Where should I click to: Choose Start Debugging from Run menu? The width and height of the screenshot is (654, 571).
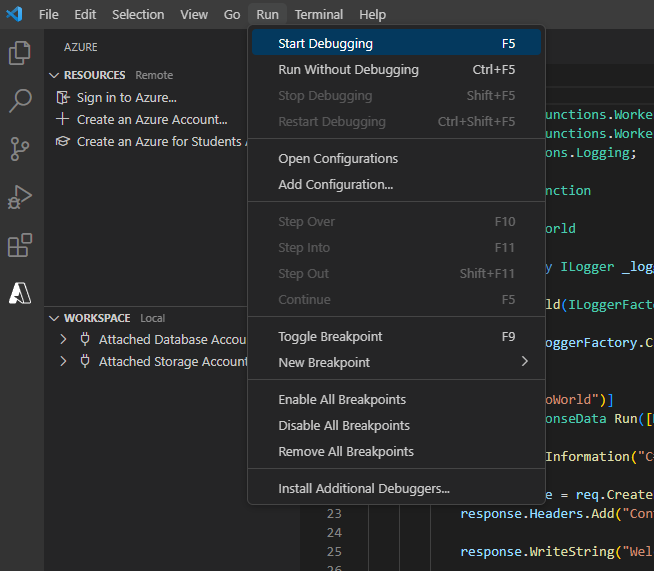[325, 43]
